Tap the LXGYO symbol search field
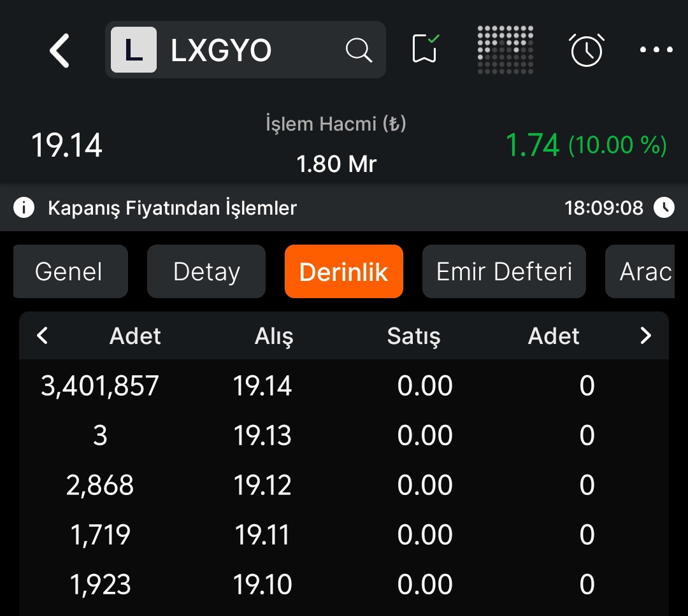Image resolution: width=688 pixels, height=616 pixels. click(x=245, y=50)
